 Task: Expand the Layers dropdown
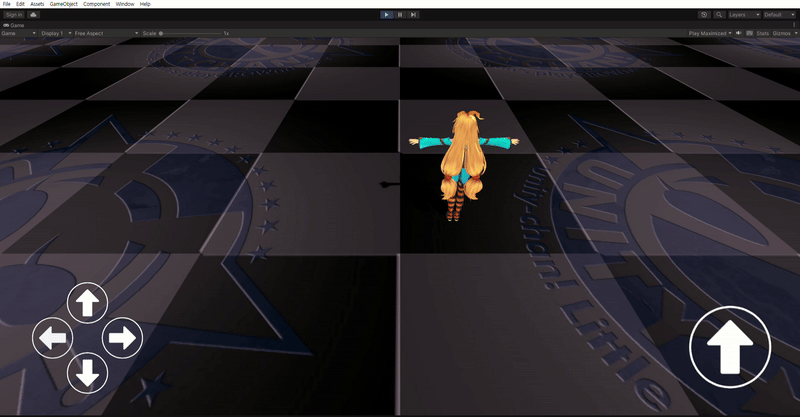tap(744, 15)
